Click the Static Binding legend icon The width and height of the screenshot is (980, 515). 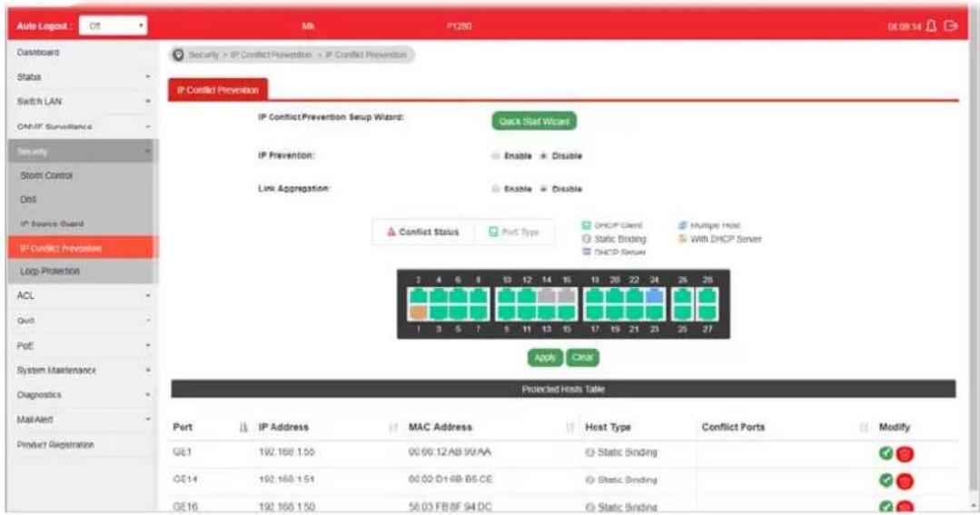586,239
